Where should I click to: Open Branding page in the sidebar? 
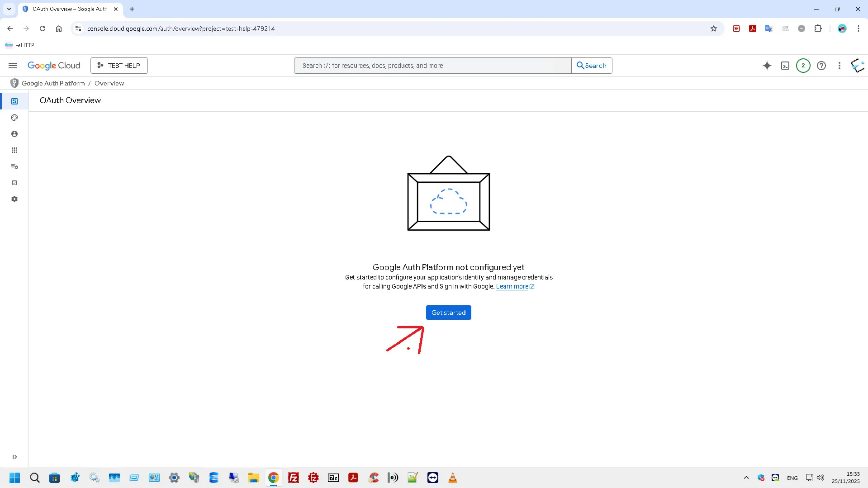pos(14,118)
